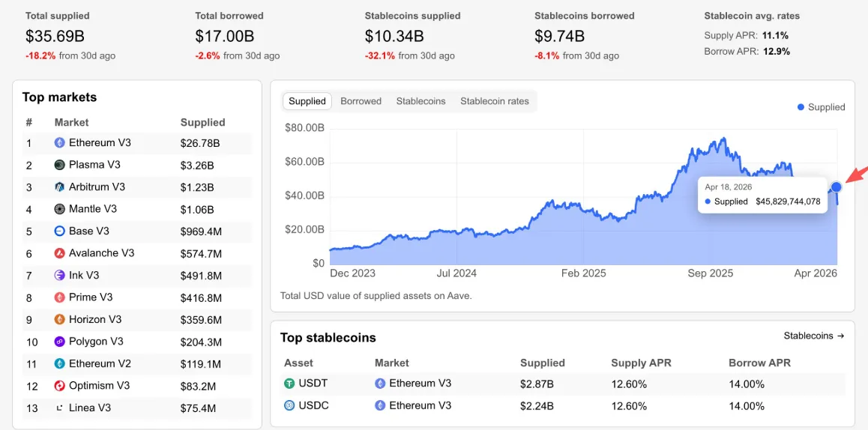
Task: Click the Polygon V3 market icon
Action: [60, 342]
